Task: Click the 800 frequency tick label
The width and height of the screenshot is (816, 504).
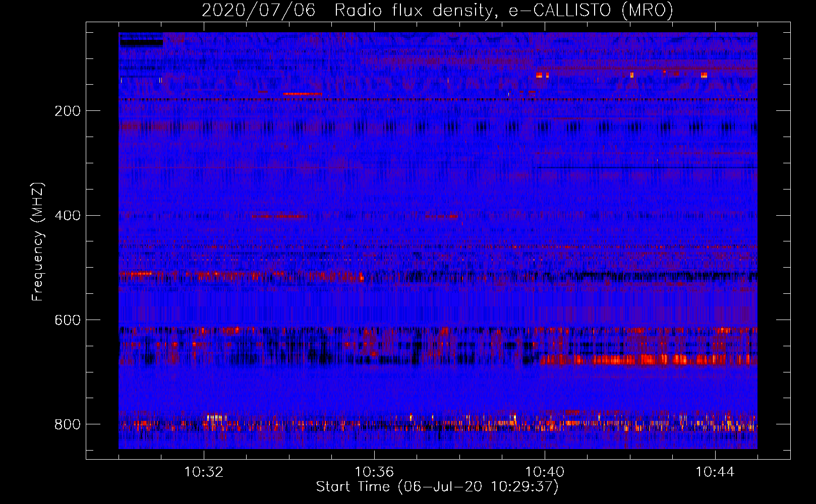Action: coord(67,424)
